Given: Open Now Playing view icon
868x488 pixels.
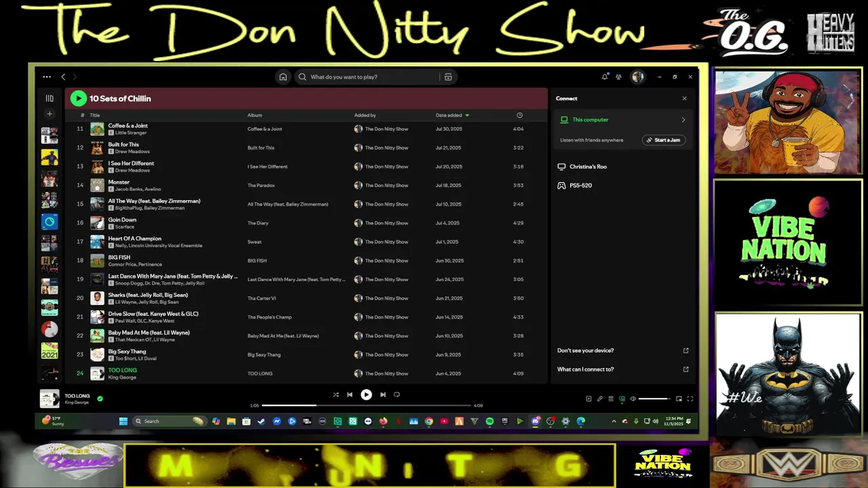Looking at the screenshot, I should click(589, 399).
